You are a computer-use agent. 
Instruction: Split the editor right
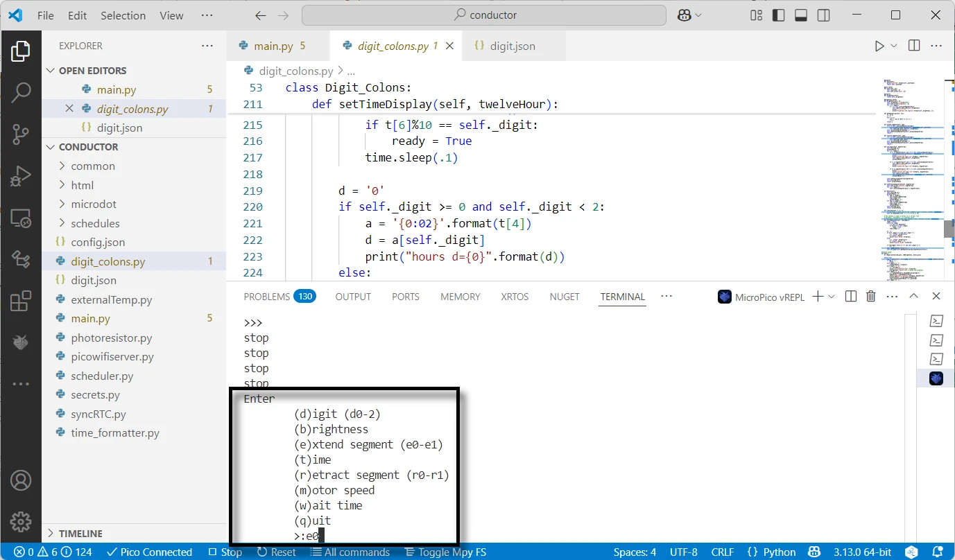point(914,46)
